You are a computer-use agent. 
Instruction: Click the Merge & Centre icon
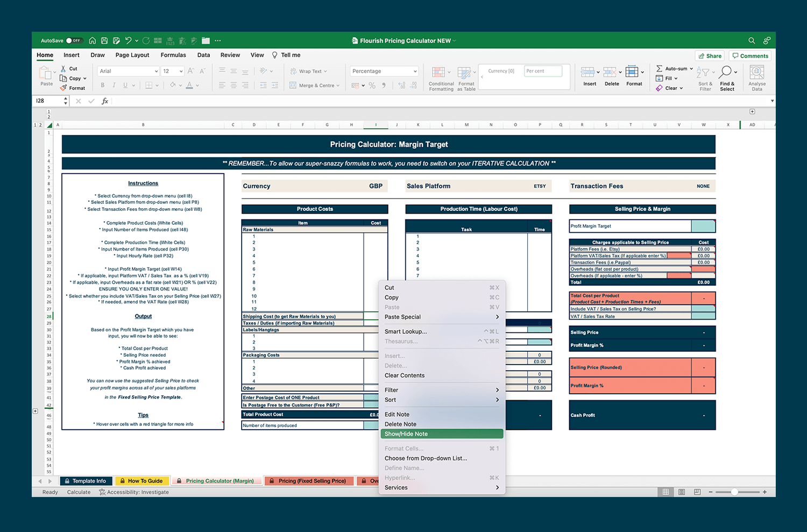click(x=314, y=85)
